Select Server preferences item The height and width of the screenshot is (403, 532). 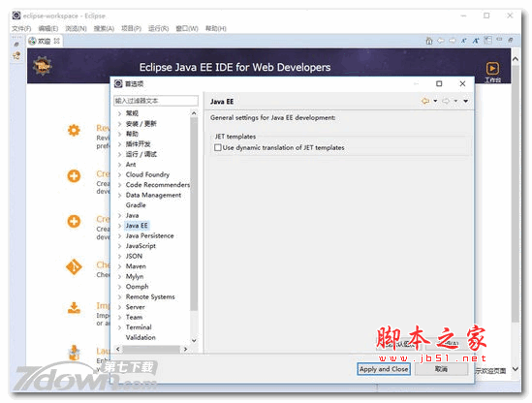(x=135, y=307)
